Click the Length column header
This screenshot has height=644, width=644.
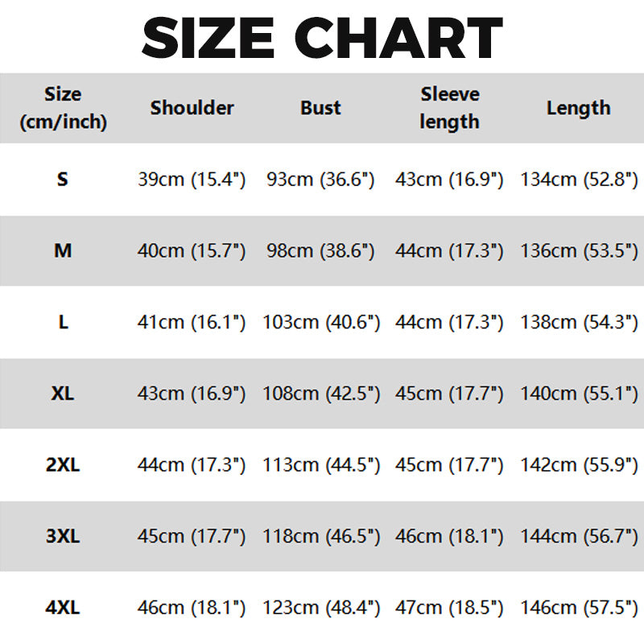[x=578, y=108]
